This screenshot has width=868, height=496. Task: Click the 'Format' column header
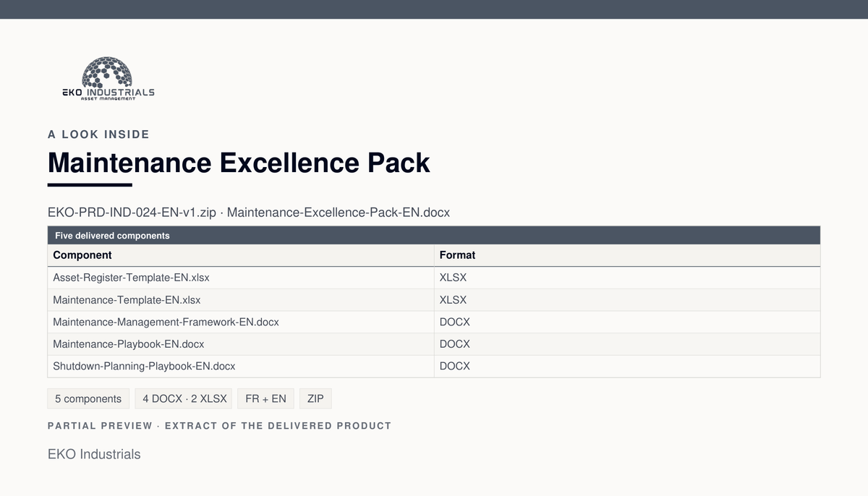(x=627, y=255)
